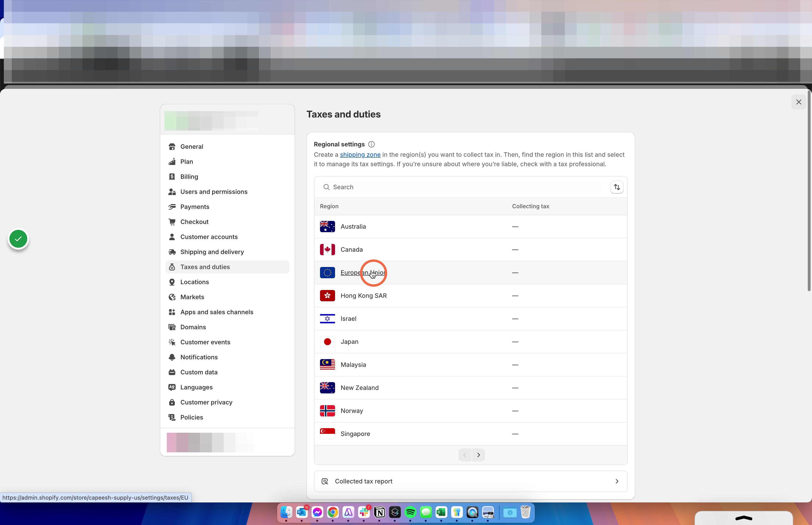
Task: Click the sort regions icon button
Action: pos(617,187)
